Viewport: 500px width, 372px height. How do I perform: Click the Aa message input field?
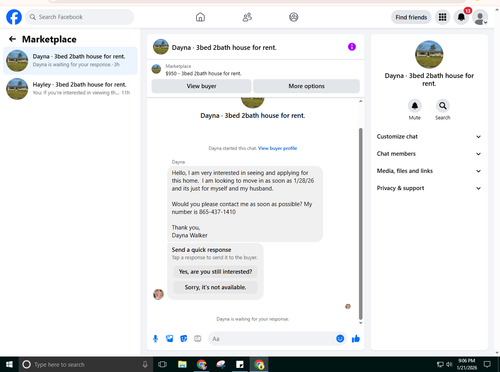tap(272, 339)
